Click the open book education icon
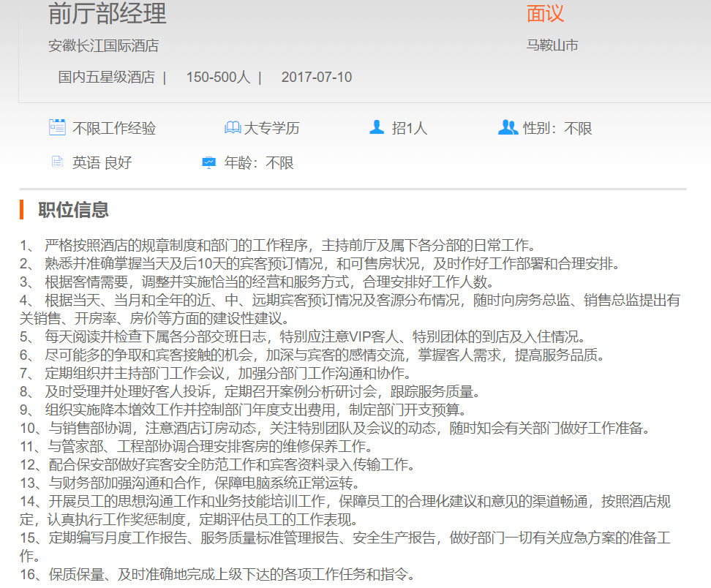 coord(232,128)
